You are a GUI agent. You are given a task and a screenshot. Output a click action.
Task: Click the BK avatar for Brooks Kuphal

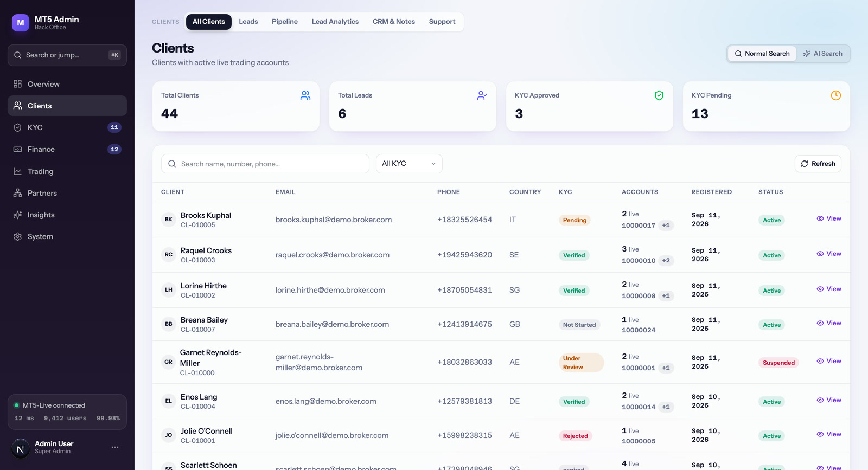pyautogui.click(x=169, y=220)
